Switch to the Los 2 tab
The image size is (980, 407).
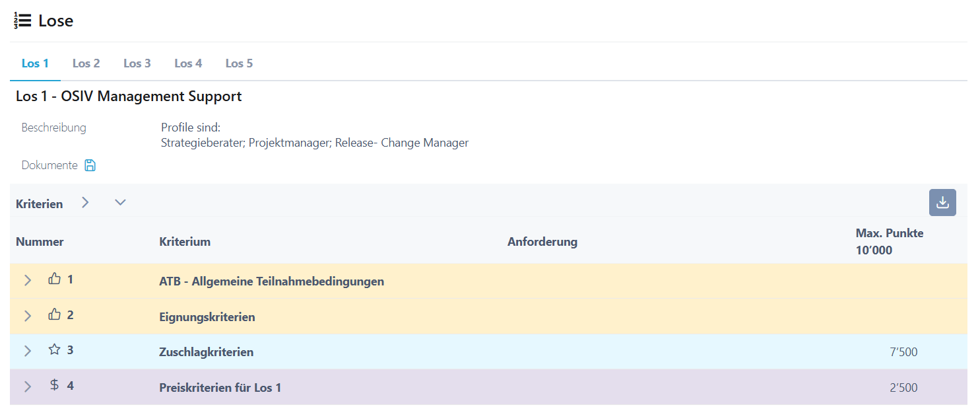[86, 63]
